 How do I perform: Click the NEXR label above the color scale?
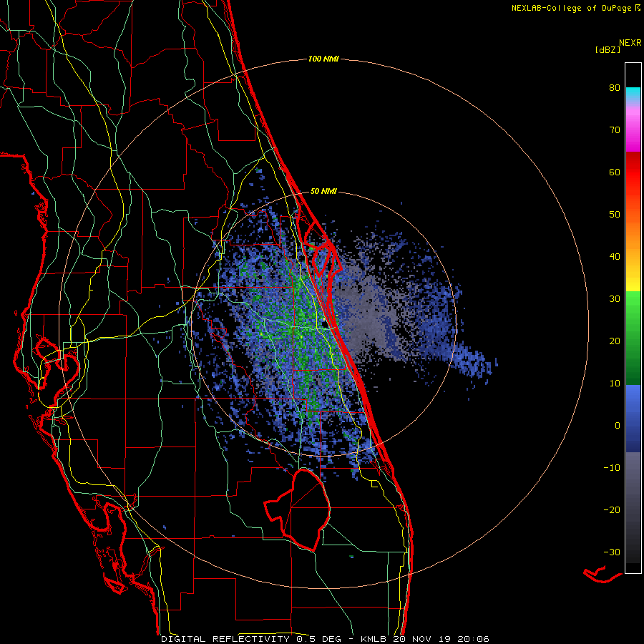[x=630, y=43]
